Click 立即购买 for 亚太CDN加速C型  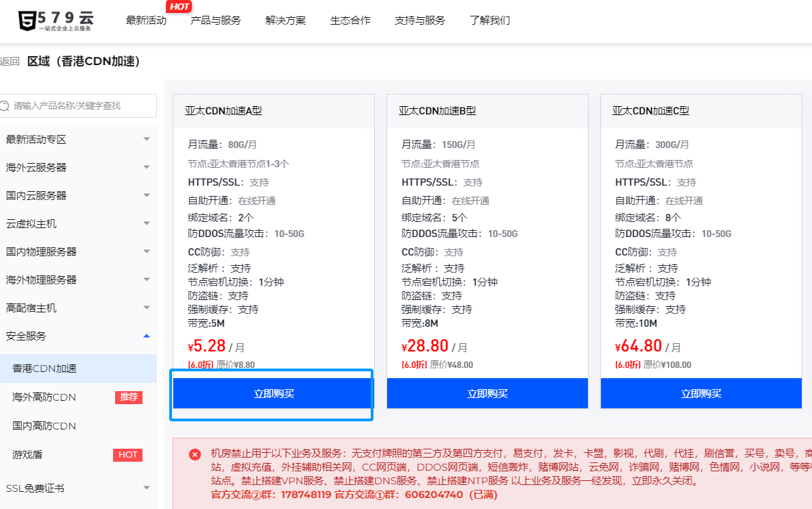(701, 394)
